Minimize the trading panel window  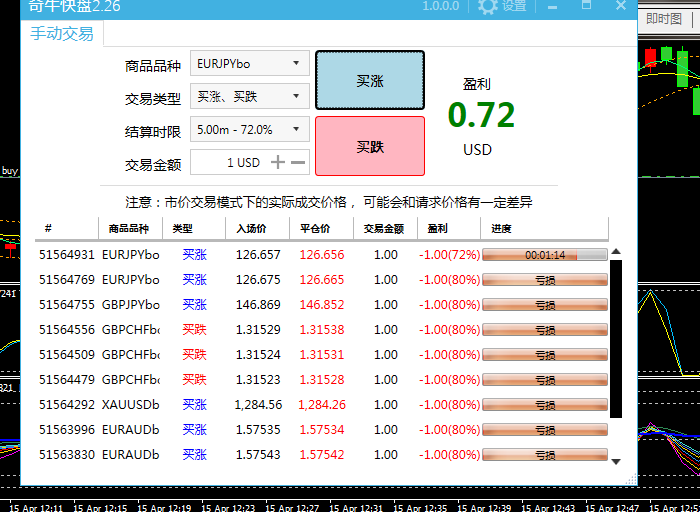(x=554, y=7)
